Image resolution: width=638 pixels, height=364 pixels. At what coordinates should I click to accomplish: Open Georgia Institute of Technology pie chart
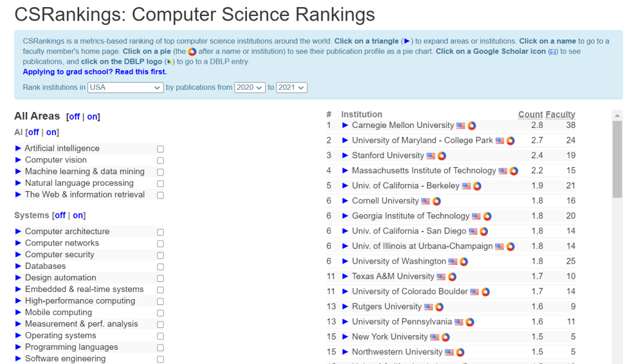tap(487, 217)
